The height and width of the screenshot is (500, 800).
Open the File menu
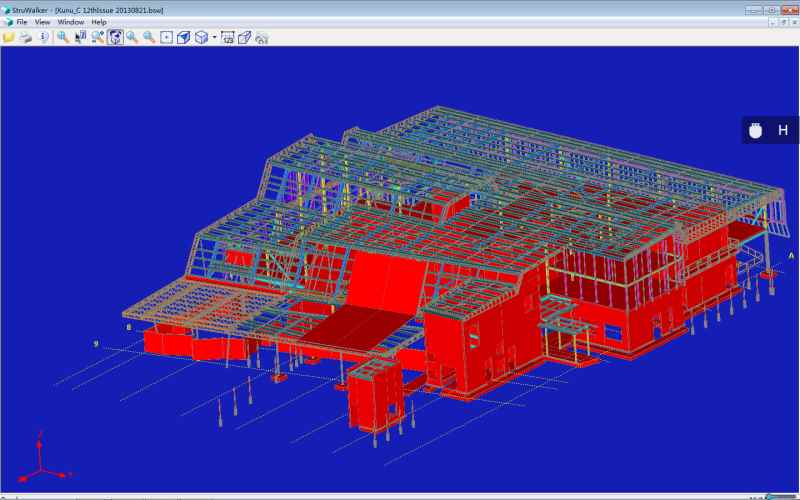point(21,22)
